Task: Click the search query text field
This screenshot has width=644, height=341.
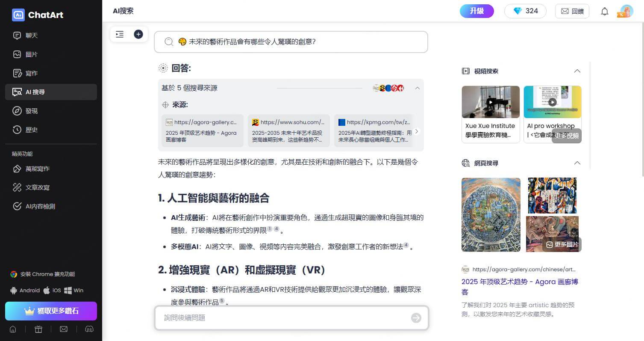Action: 291,42
